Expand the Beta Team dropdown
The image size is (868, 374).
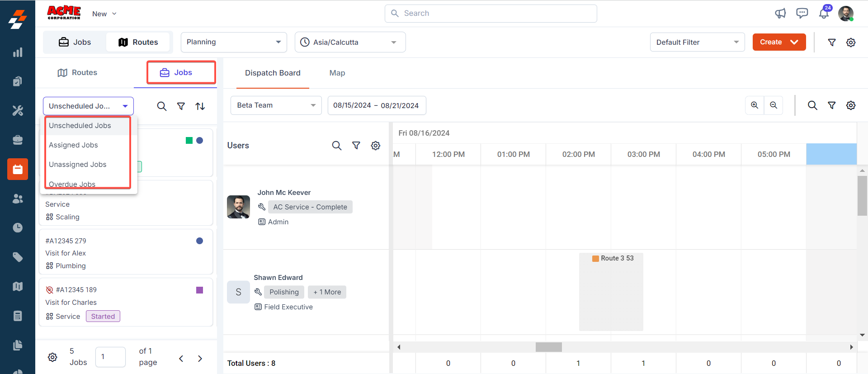tap(276, 105)
